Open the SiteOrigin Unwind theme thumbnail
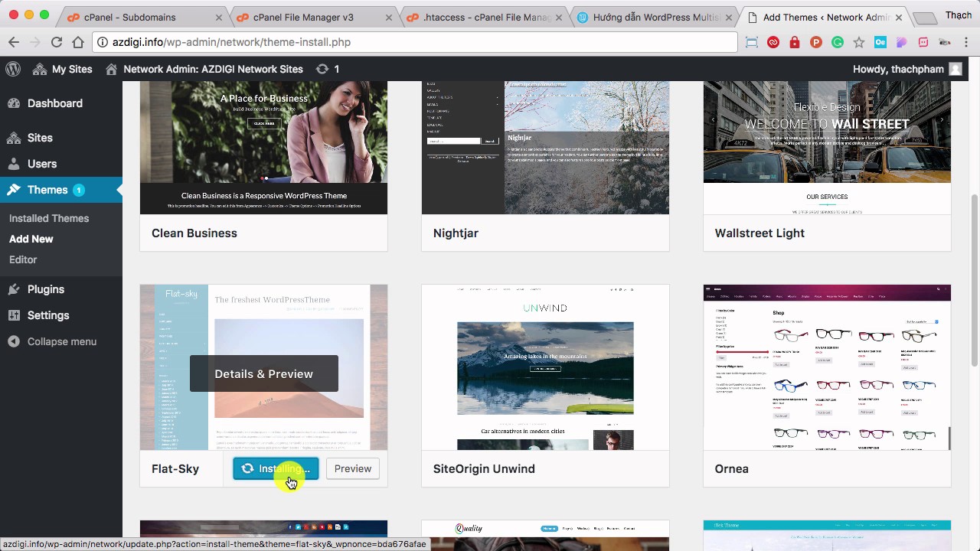This screenshot has width=980, height=551. click(545, 367)
